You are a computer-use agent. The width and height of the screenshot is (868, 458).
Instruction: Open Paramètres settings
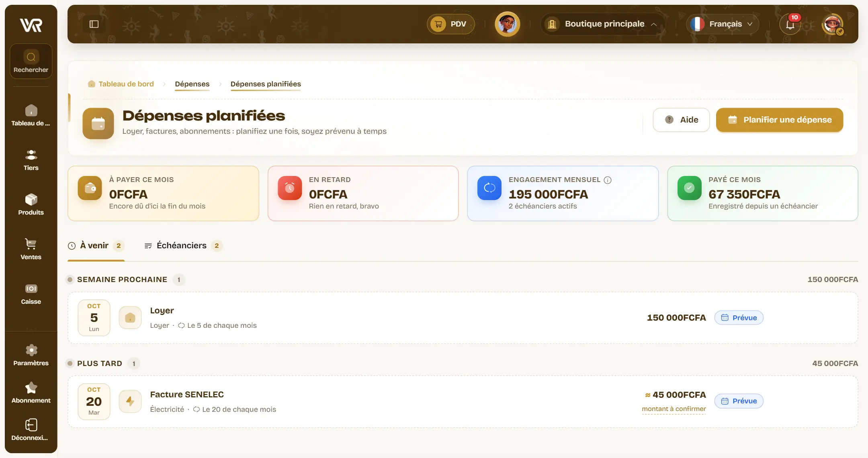(x=31, y=355)
